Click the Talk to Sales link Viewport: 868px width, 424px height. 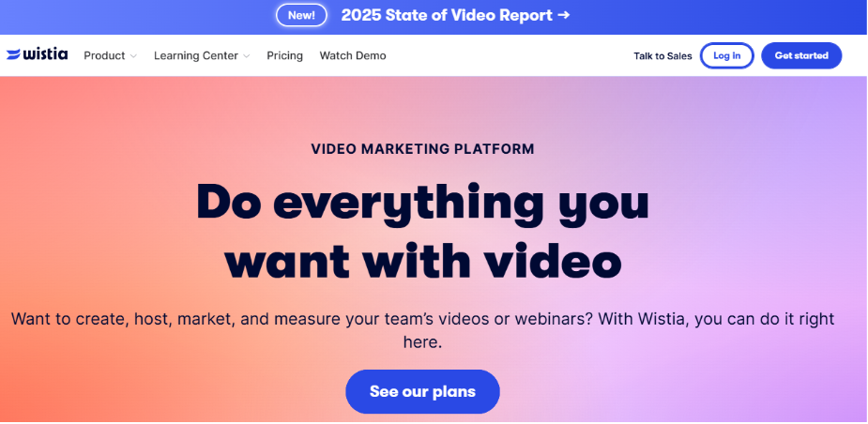click(662, 56)
